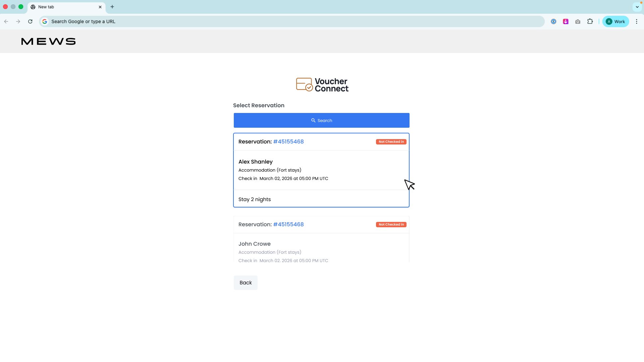Close the New tab tab
The image size is (644, 362).
(100, 7)
